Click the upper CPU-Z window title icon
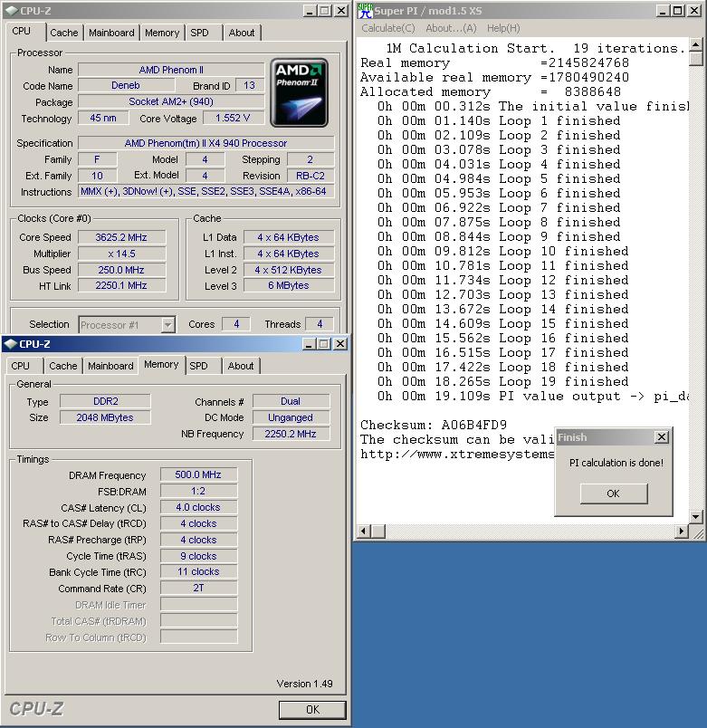Viewport: 707px width, 728px height. pyautogui.click(x=12, y=11)
